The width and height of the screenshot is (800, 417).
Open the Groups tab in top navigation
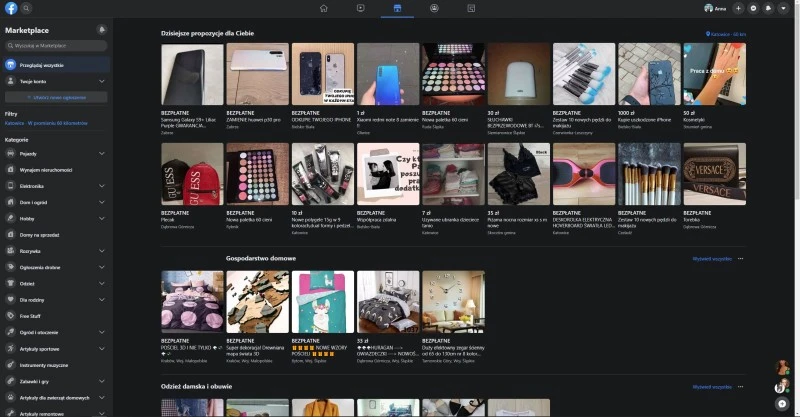click(x=434, y=8)
